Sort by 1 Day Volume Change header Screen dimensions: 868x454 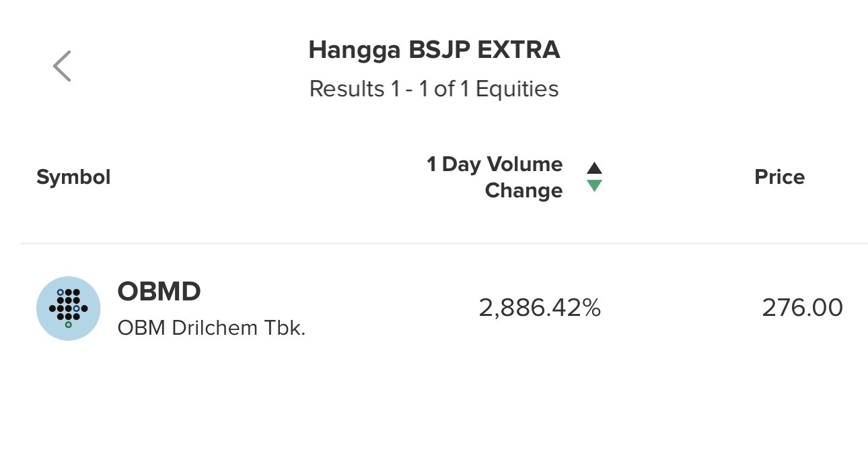(x=495, y=177)
